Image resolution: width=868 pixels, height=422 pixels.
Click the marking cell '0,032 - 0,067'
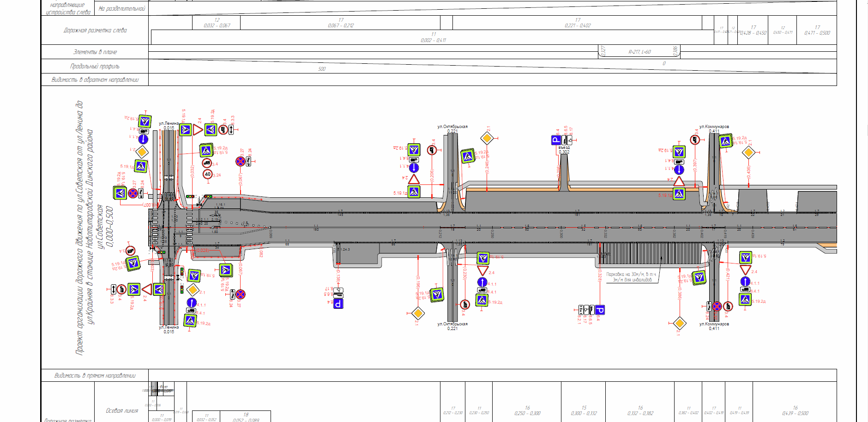click(x=217, y=25)
